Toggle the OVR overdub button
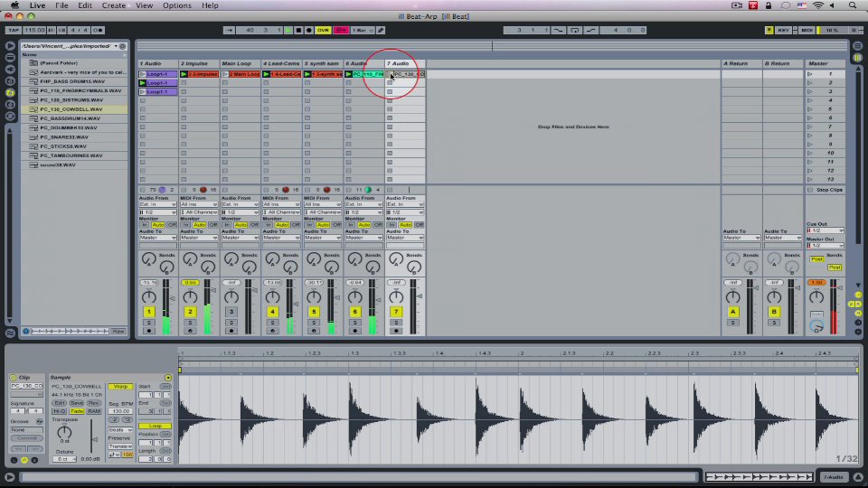This screenshot has height=488, width=868. point(323,30)
